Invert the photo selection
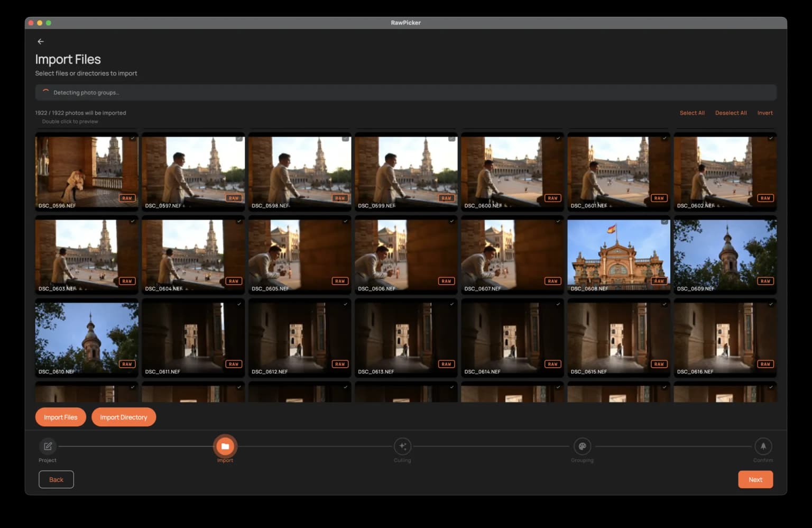The image size is (812, 528). coord(764,113)
